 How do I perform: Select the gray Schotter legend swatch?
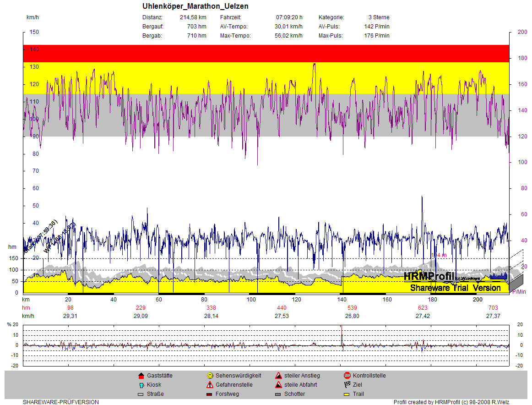point(278,394)
